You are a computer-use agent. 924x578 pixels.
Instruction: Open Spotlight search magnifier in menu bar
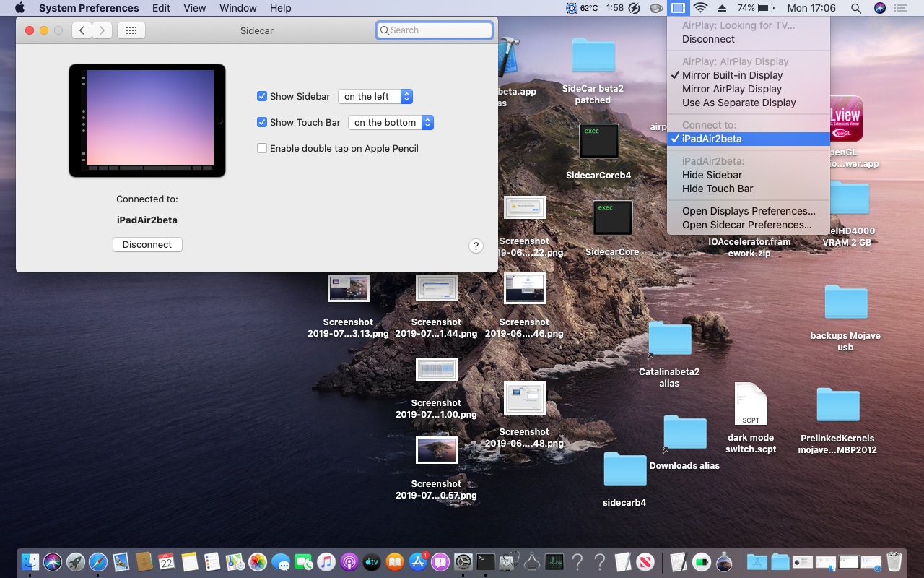pos(856,8)
